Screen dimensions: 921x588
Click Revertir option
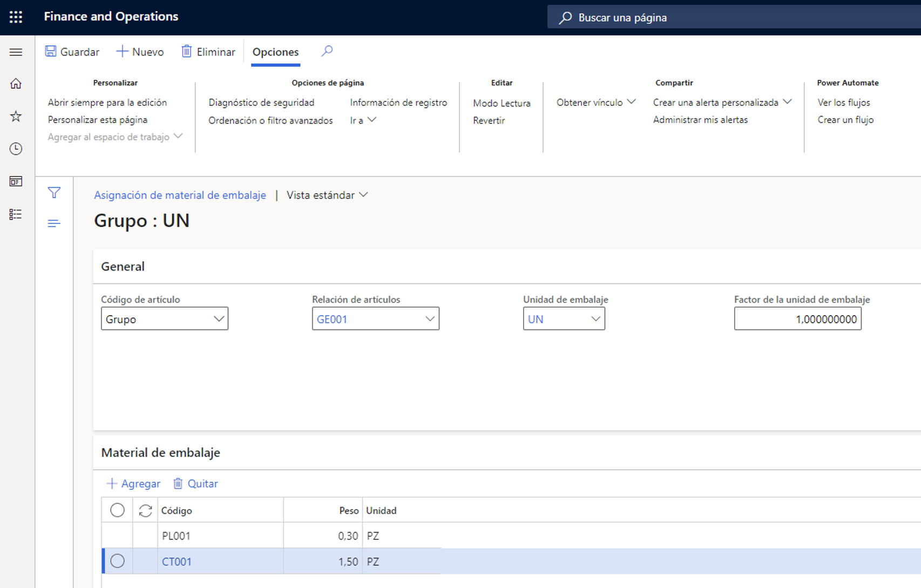[489, 120]
